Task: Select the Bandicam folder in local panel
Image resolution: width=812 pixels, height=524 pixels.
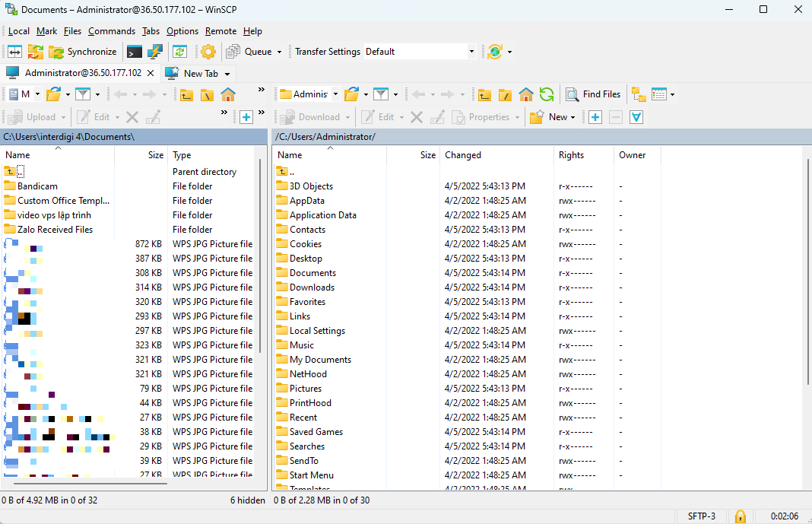Action: tap(37, 186)
